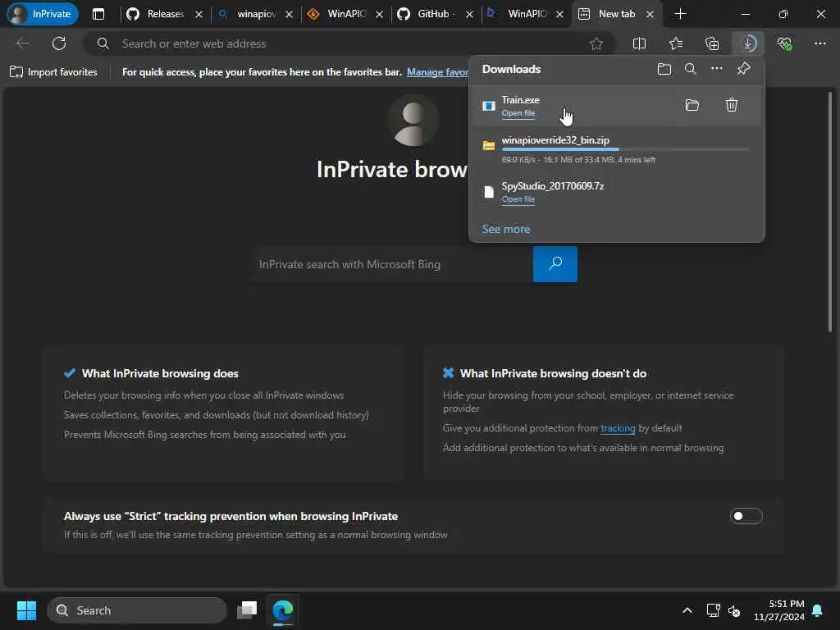Open Split screen icon in toolbar
The width and height of the screenshot is (840, 630).
point(639,44)
